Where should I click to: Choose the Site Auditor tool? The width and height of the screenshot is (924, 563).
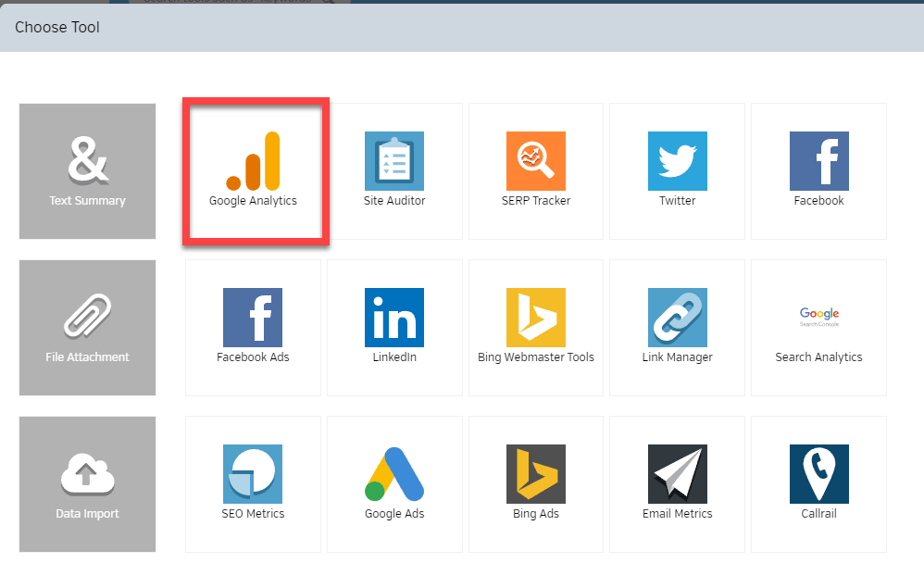(x=394, y=171)
